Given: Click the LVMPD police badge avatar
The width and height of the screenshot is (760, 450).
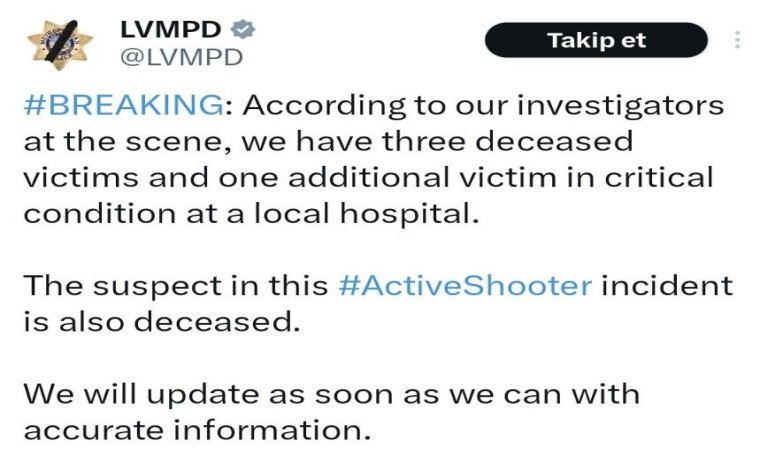Looking at the screenshot, I should (58, 43).
